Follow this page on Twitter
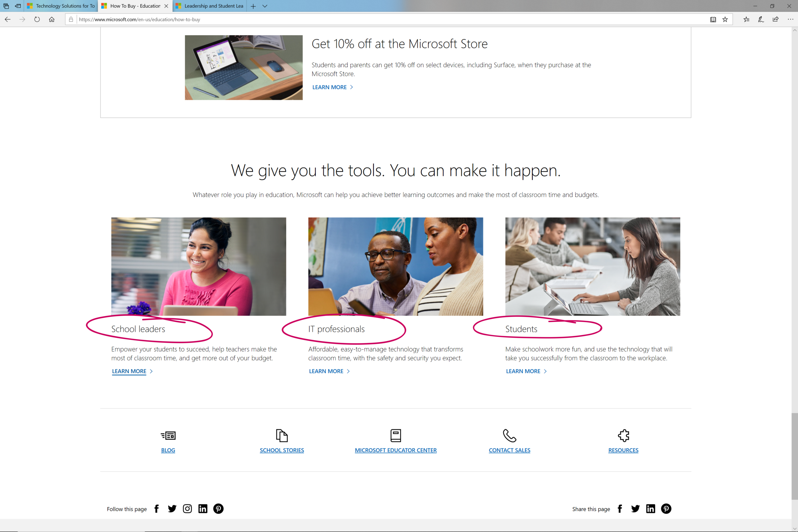This screenshot has height=532, width=798. 172,509
